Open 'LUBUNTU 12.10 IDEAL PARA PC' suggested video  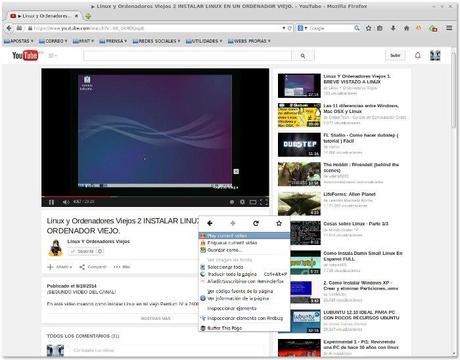(361, 315)
